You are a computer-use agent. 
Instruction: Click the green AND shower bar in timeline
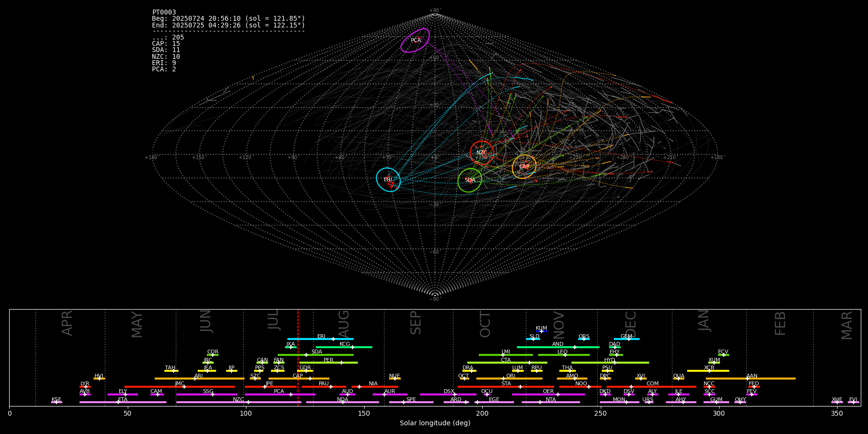pos(558,347)
